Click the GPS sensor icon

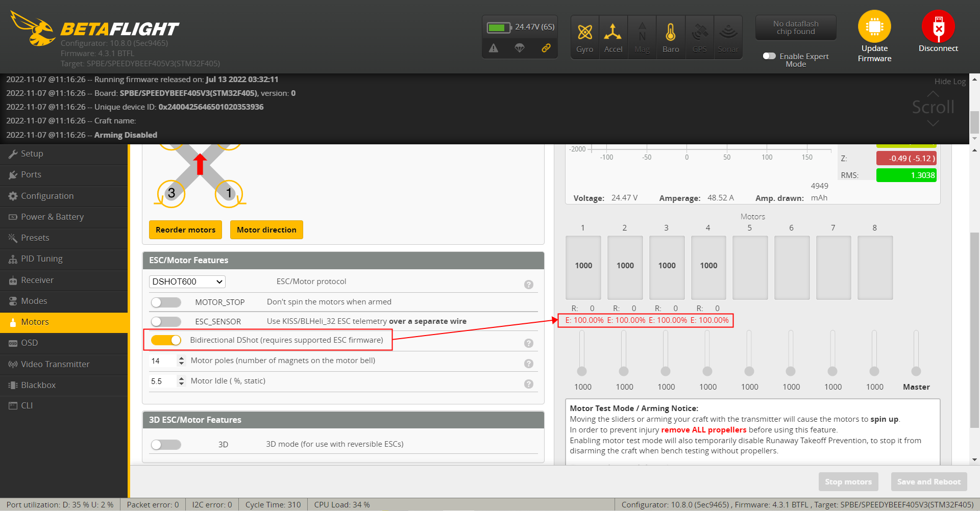700,37
